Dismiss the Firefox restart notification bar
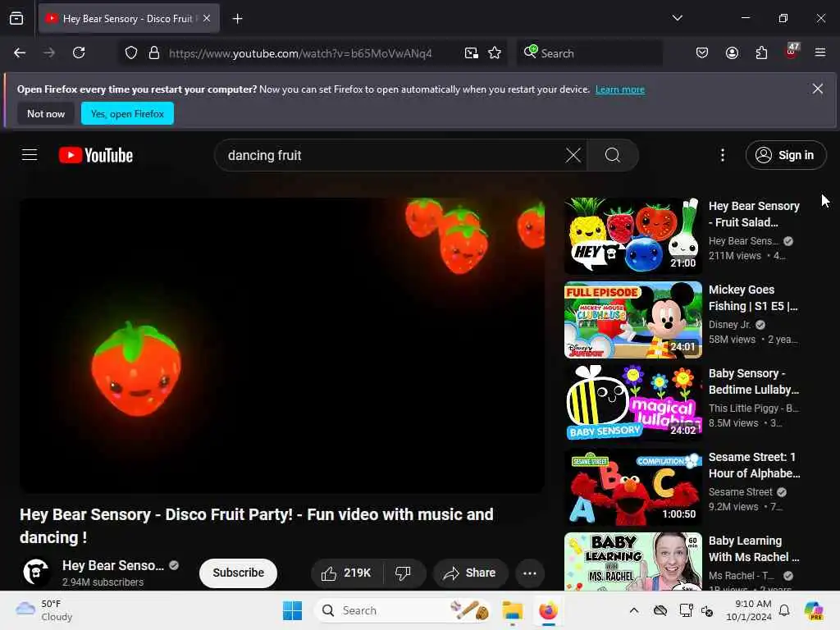This screenshot has width=840, height=630. [x=818, y=89]
